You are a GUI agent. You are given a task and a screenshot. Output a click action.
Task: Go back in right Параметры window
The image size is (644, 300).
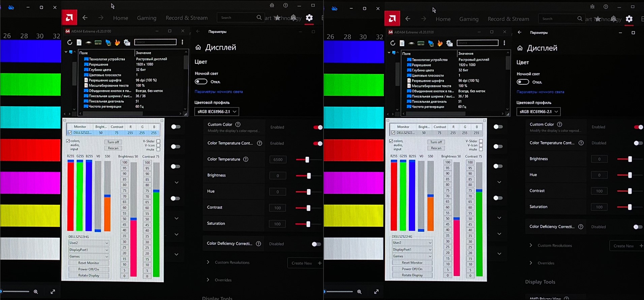pos(520,32)
